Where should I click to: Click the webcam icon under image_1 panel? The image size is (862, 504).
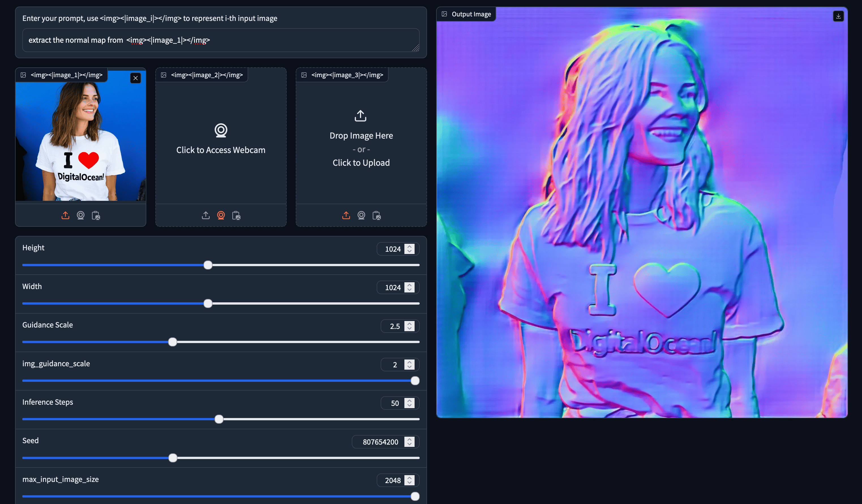(x=80, y=216)
